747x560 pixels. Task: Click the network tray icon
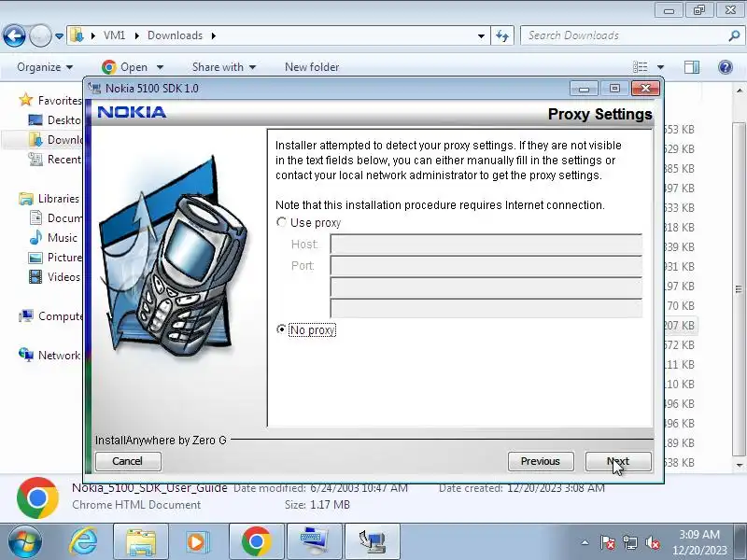point(629,542)
